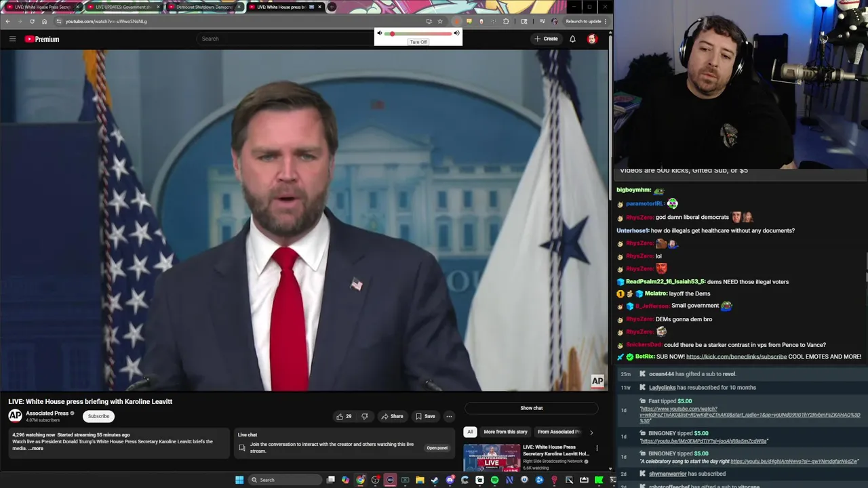868x488 pixels.
Task: Click the volume extension red slider handle
Action: coord(392,33)
